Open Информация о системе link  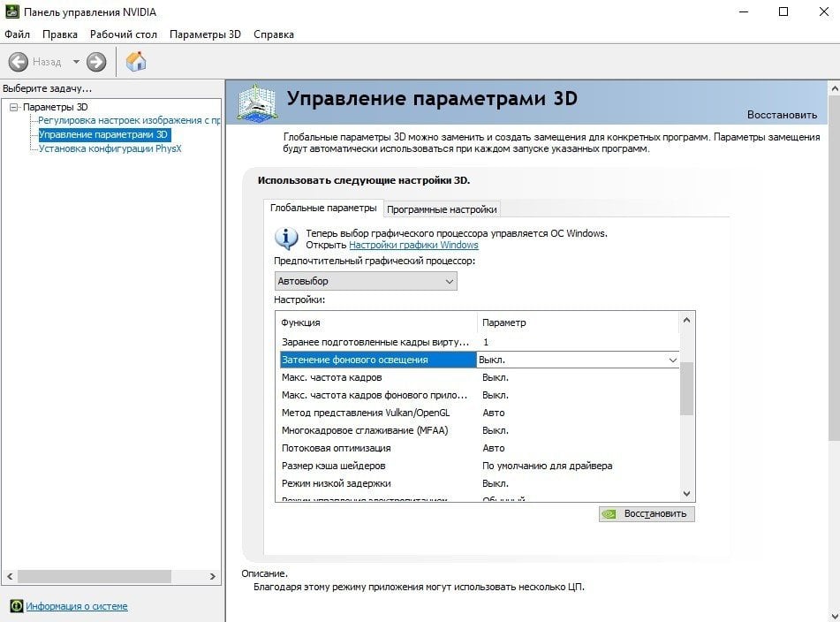coord(77,606)
